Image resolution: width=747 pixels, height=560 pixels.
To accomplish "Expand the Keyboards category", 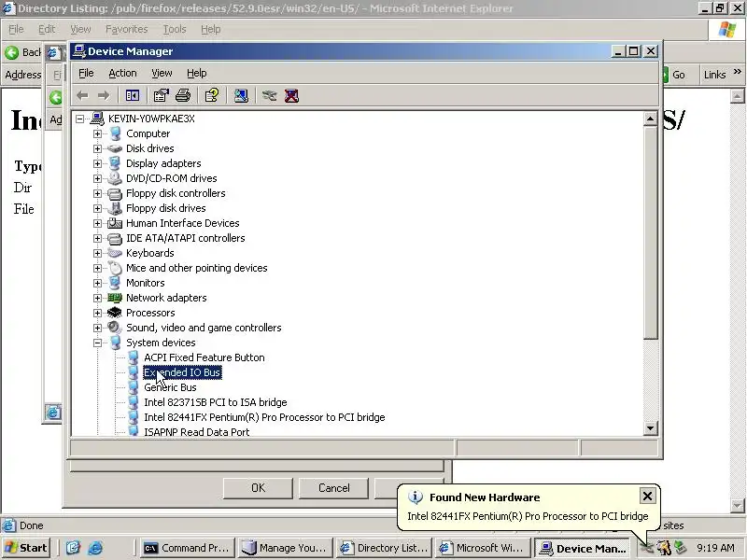I will [x=97, y=253].
